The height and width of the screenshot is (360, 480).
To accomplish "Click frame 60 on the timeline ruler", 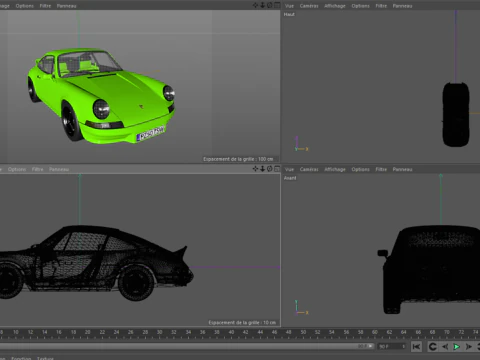I will click(x=375, y=332).
